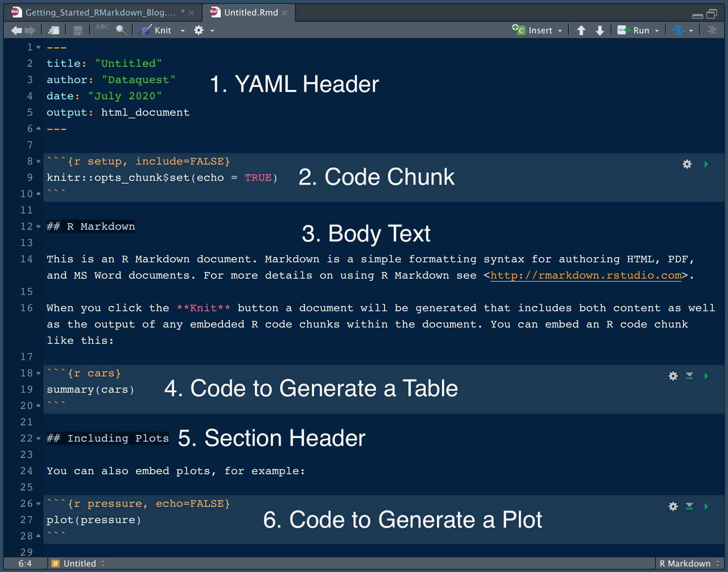This screenshot has height=572, width=728.
Task: Insert a new code chunk
Action: (537, 30)
